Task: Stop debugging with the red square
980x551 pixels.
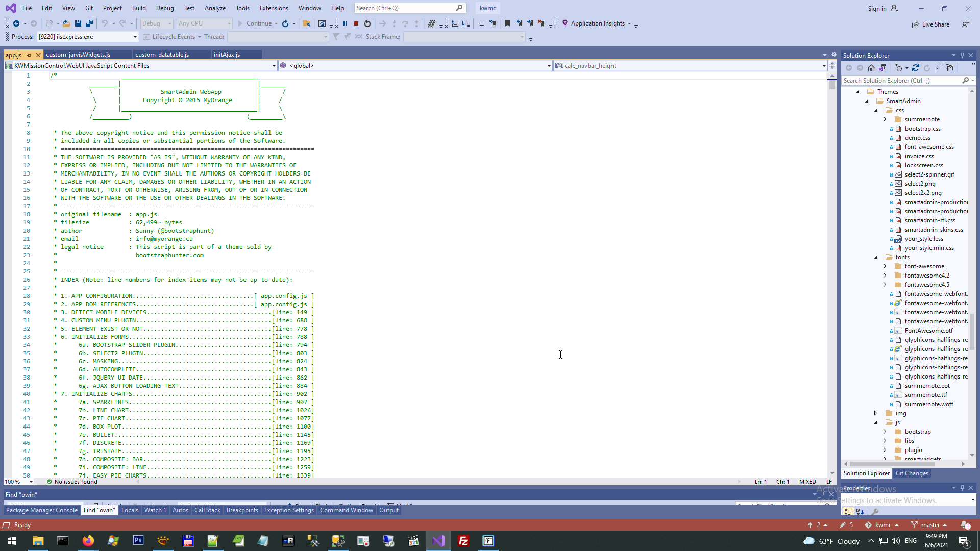Action: [x=356, y=23]
